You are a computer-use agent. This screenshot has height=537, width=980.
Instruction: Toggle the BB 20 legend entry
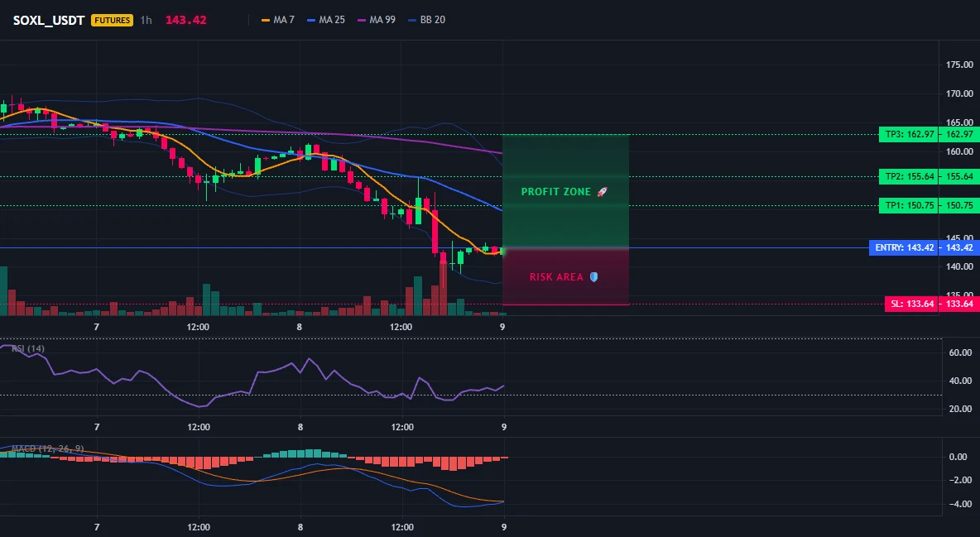(x=427, y=20)
